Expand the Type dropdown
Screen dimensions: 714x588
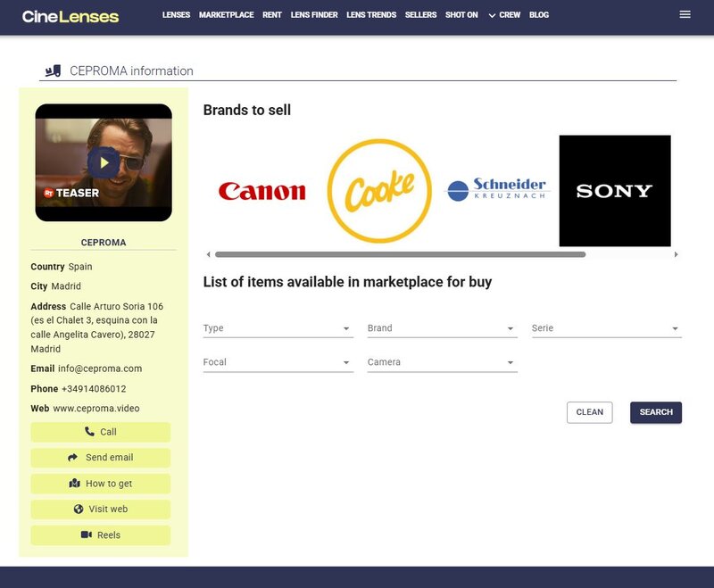pos(278,328)
